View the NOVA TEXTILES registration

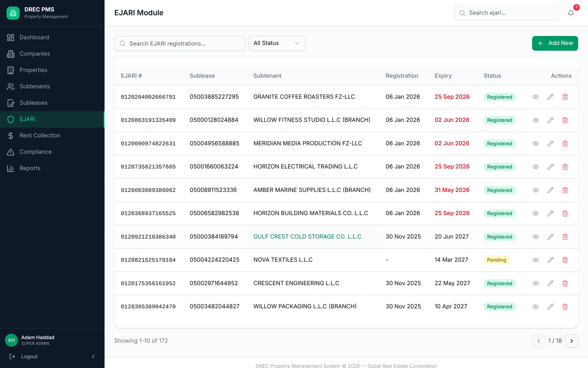[536, 260]
